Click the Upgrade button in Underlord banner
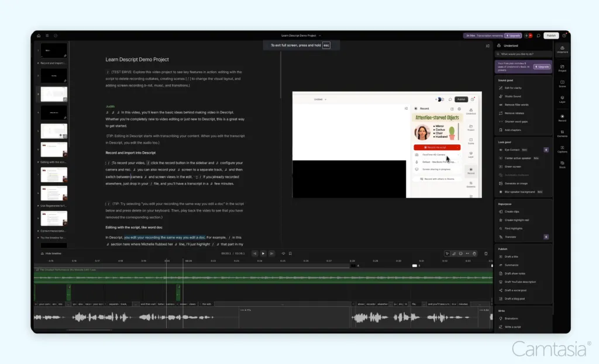Image resolution: width=599 pixels, height=364 pixels. (542, 67)
